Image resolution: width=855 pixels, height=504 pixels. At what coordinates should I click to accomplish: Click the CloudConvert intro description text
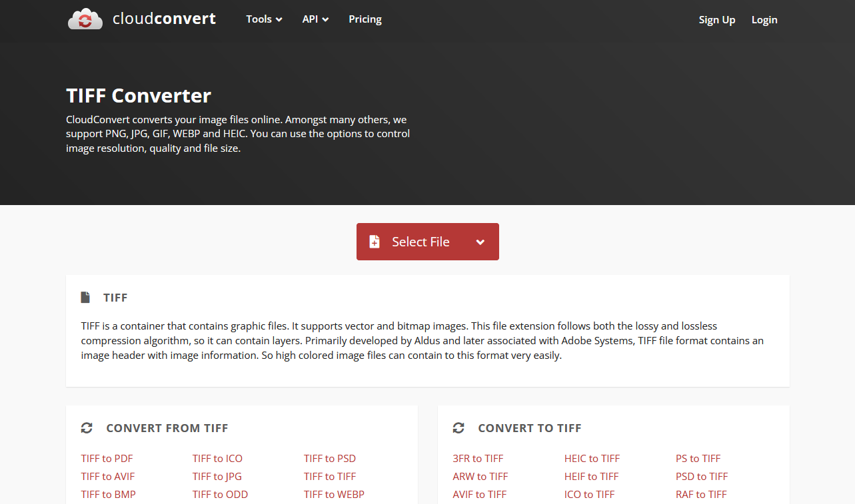(238, 134)
